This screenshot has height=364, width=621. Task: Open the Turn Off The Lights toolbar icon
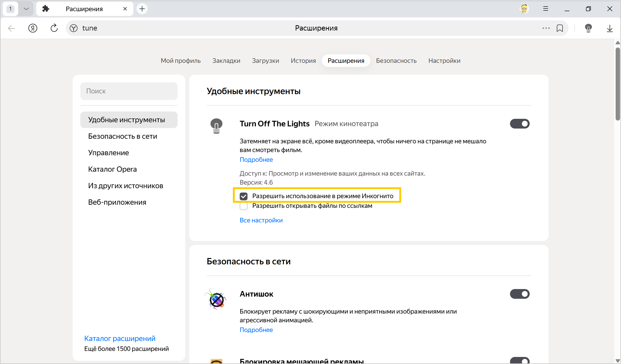coord(588,28)
